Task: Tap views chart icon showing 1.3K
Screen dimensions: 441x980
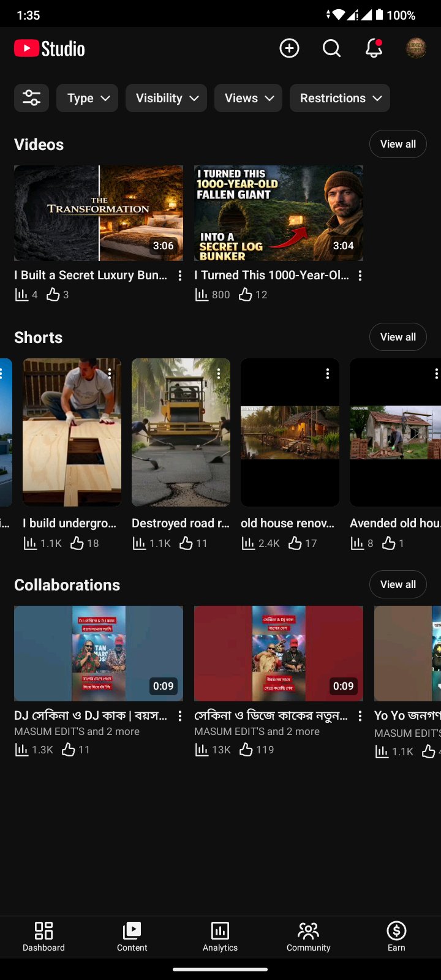Action: (21, 750)
